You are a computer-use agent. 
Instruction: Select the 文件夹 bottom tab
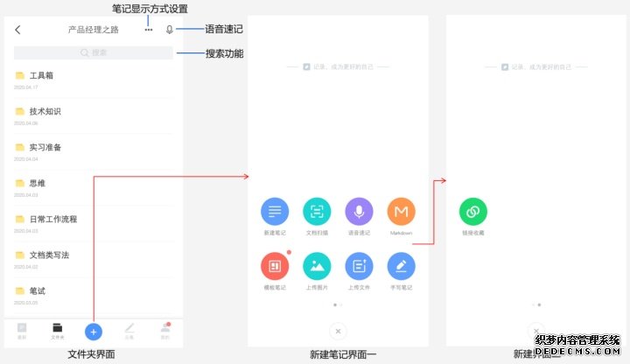[x=58, y=332]
